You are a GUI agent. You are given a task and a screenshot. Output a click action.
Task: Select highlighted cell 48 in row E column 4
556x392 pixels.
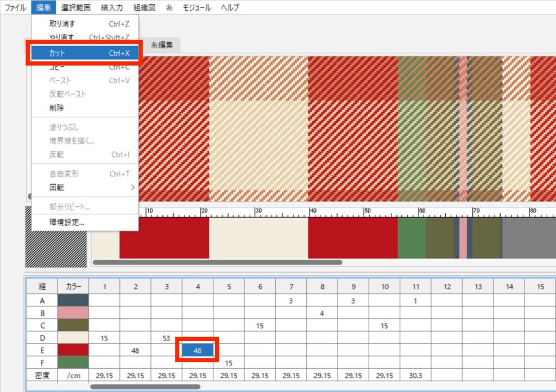pos(198,350)
